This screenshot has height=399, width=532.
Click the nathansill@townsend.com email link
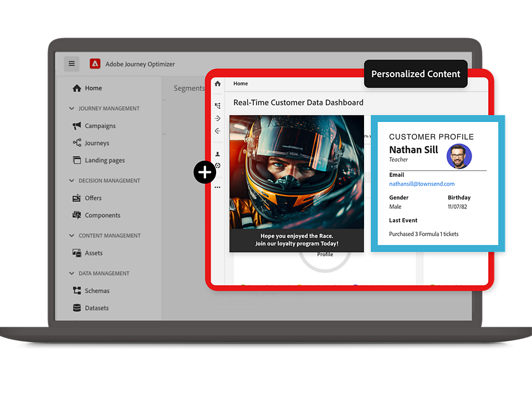point(422,184)
